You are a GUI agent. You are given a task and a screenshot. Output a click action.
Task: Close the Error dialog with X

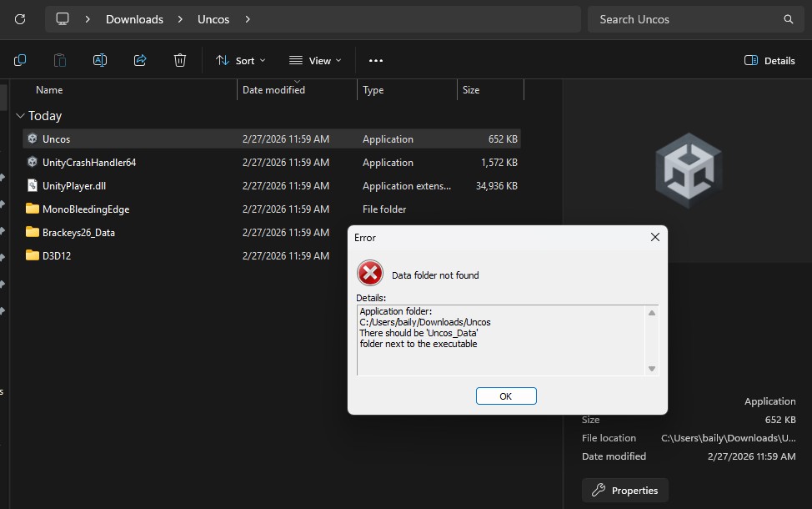coord(654,238)
